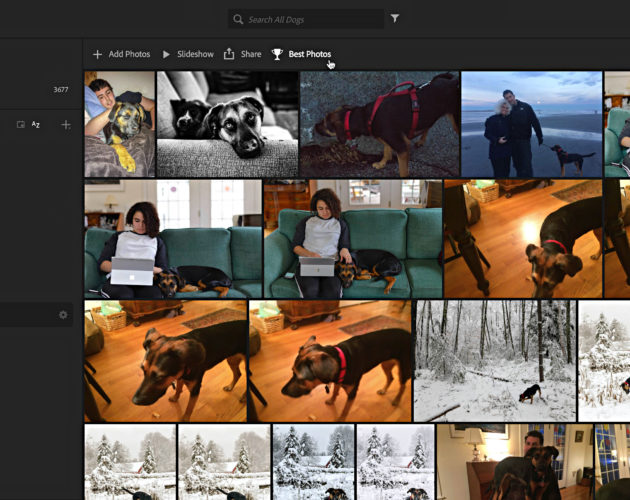The image size is (630, 500).
Task: Open second teal sofa photo, woman petting dog
Action: point(353,239)
